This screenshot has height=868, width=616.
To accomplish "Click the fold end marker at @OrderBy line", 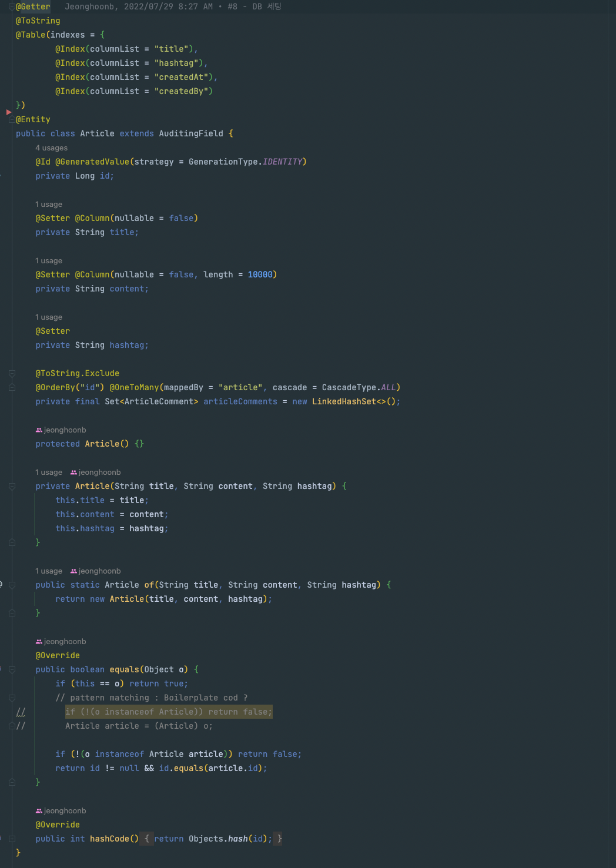I will click(12, 388).
